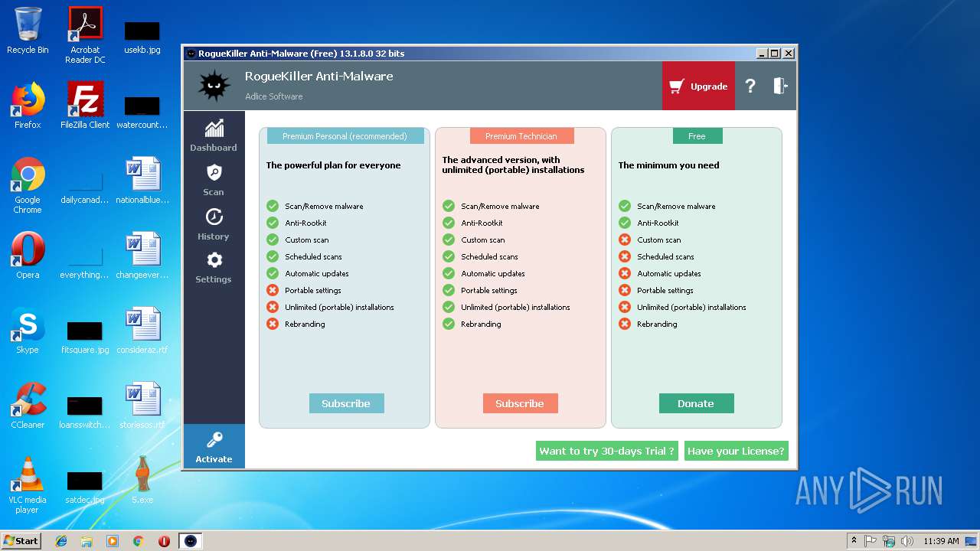Click 'Adlice Software' subtitle text

273,96
